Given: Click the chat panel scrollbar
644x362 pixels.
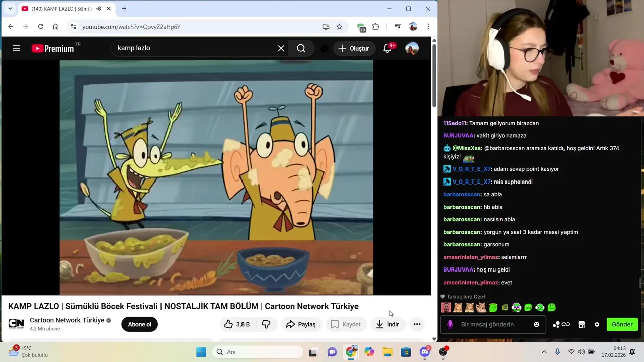Looking at the screenshot, I should point(641,282).
